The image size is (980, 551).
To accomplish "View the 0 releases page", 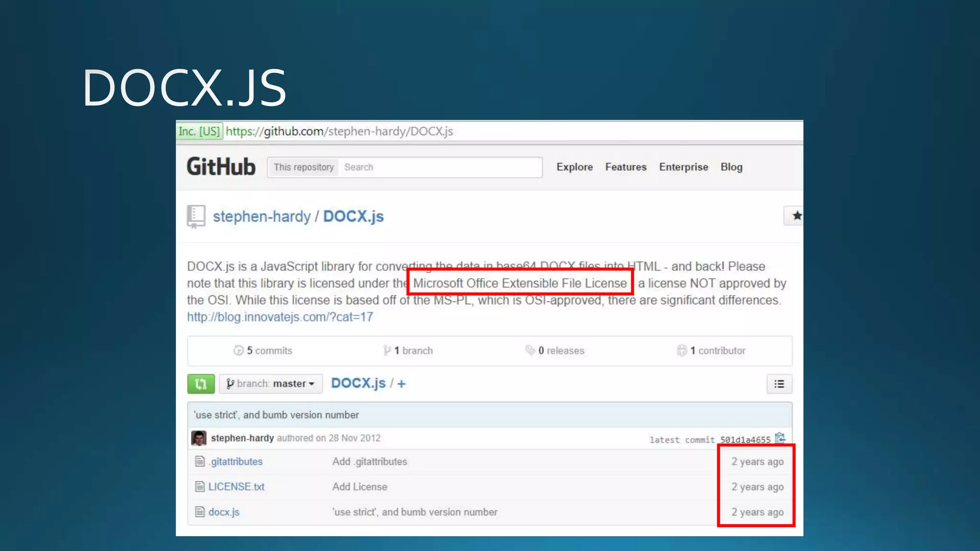I will 555,351.
